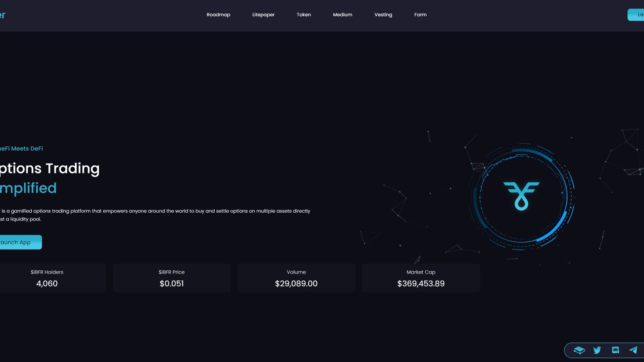
Task: Open the Roadmap nav item
Action: tap(218, 15)
